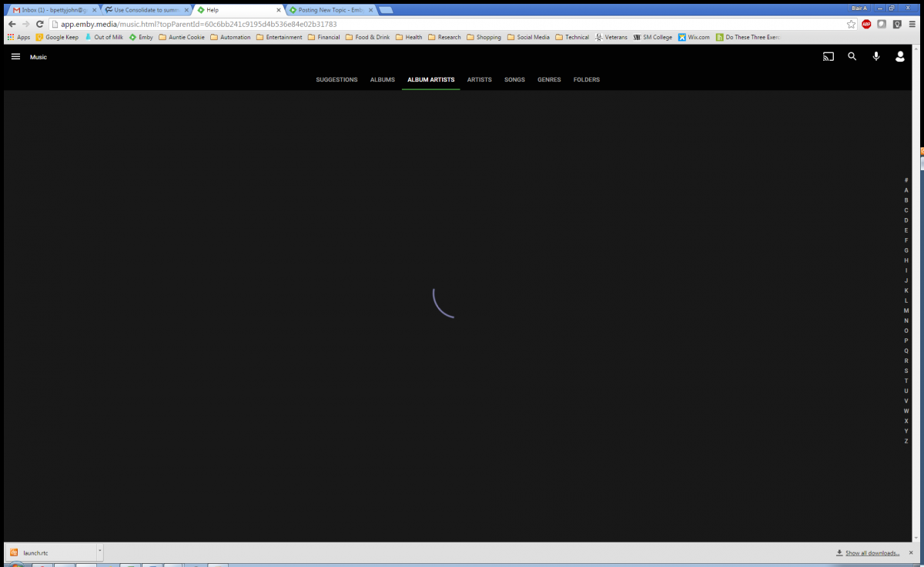The height and width of the screenshot is (567, 924).
Task: Jump to letter W in alphabet picker
Action: (906, 411)
